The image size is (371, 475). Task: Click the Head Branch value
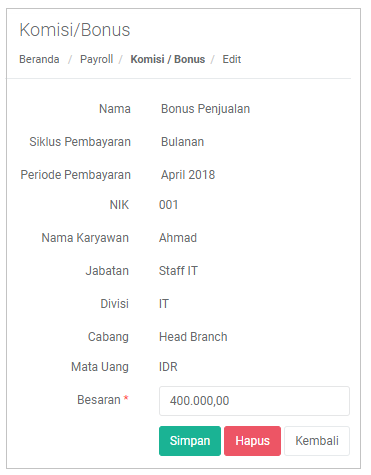pyautogui.click(x=193, y=337)
